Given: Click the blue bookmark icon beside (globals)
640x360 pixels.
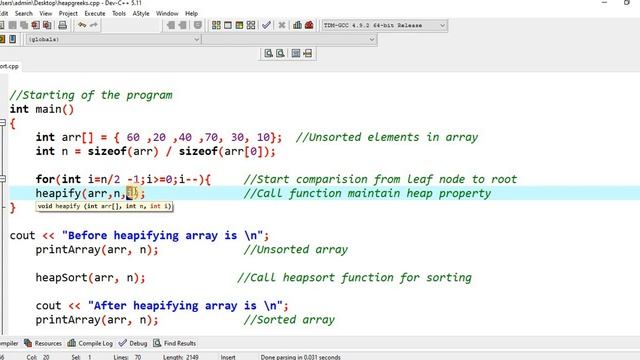Looking at the screenshot, I should click(13, 39).
